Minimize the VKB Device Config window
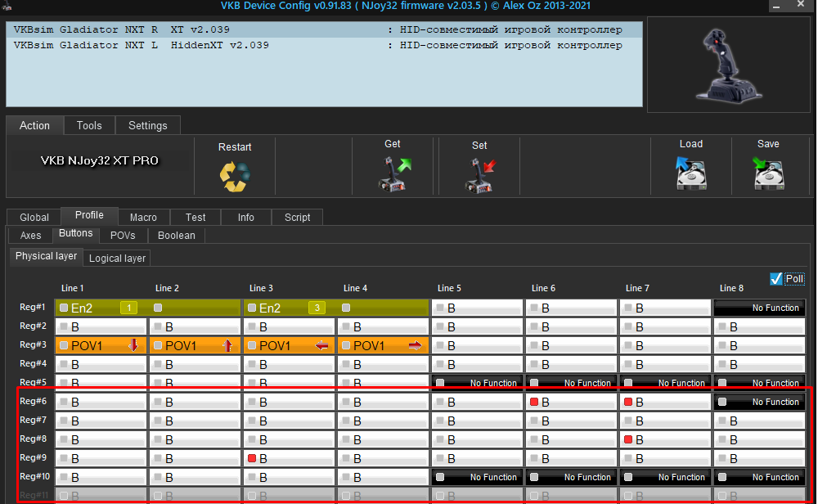Image resolution: width=818 pixels, height=504 pixels. [x=776, y=6]
